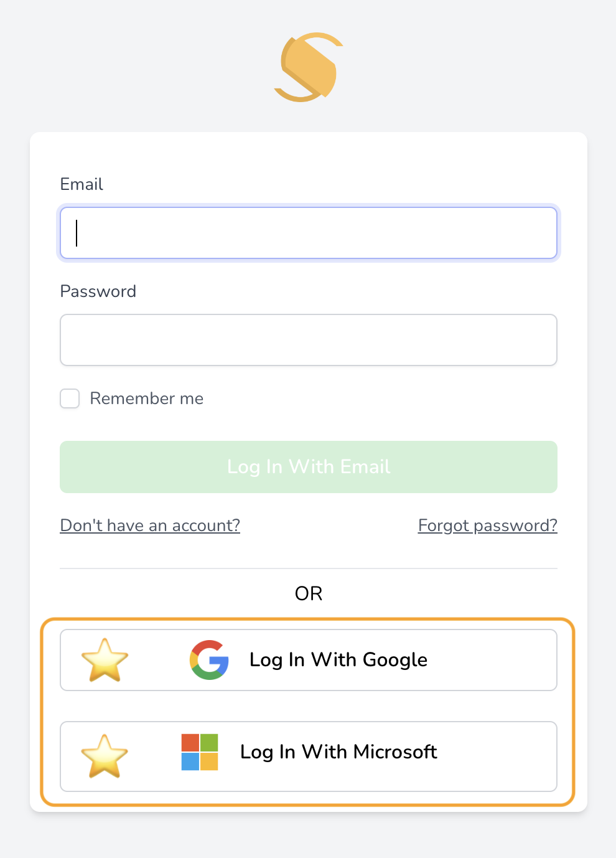This screenshot has width=616, height=858.
Task: Click the golden S logo at top
Action: 309,67
